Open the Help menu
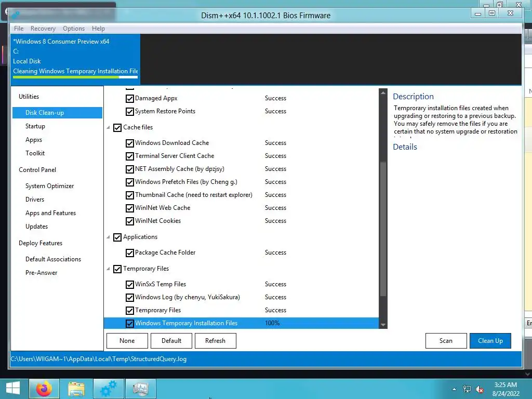 coord(98,29)
